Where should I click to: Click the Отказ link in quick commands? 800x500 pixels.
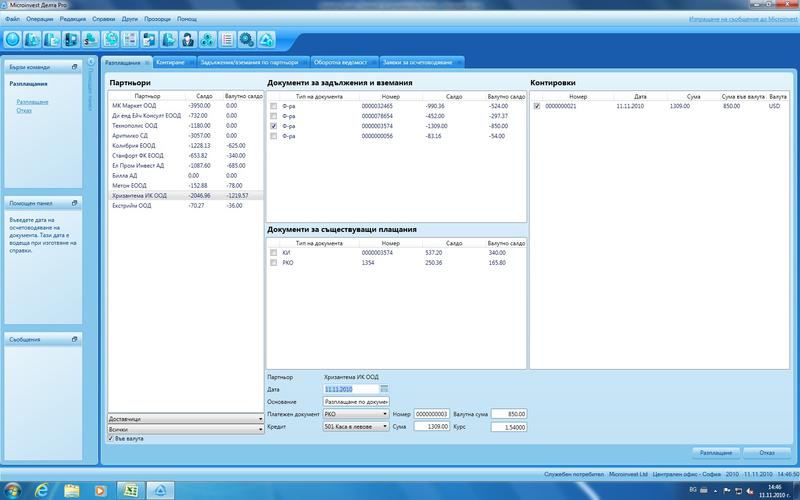click(23, 110)
